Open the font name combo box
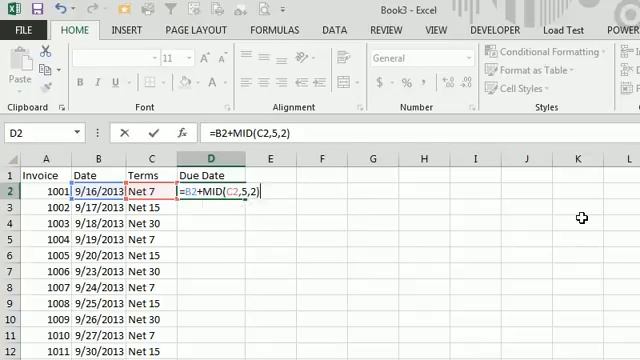640x360 pixels. [x=116, y=58]
